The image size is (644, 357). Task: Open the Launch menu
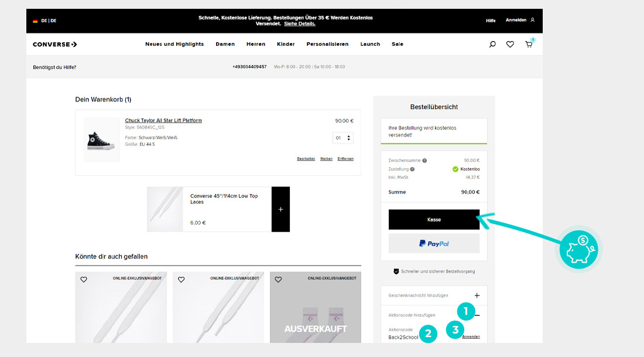pos(370,44)
